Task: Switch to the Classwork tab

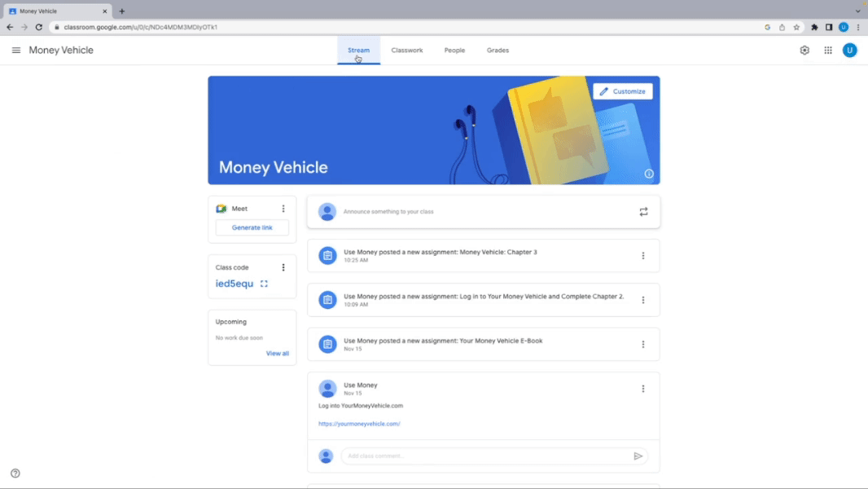Action: [x=407, y=51]
